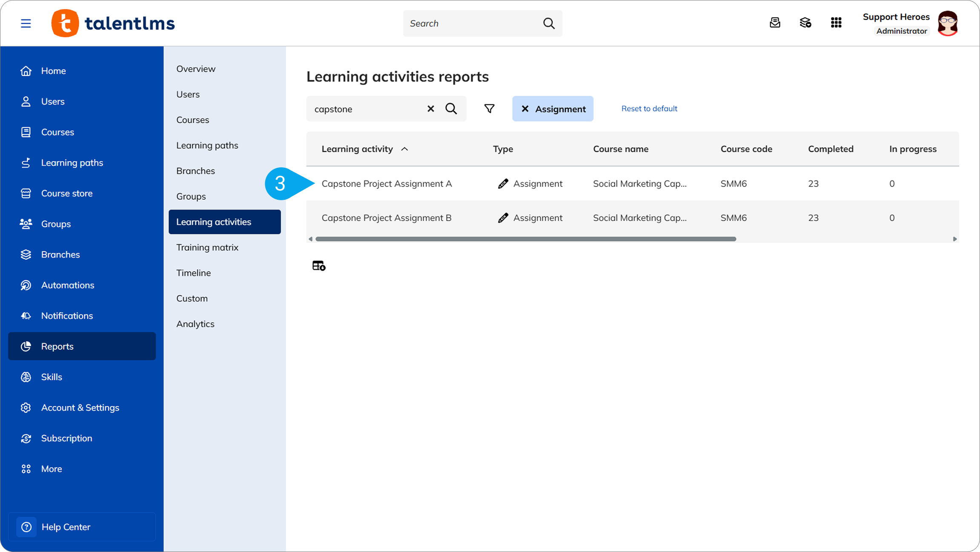Open the filter funnel icon

(x=489, y=109)
